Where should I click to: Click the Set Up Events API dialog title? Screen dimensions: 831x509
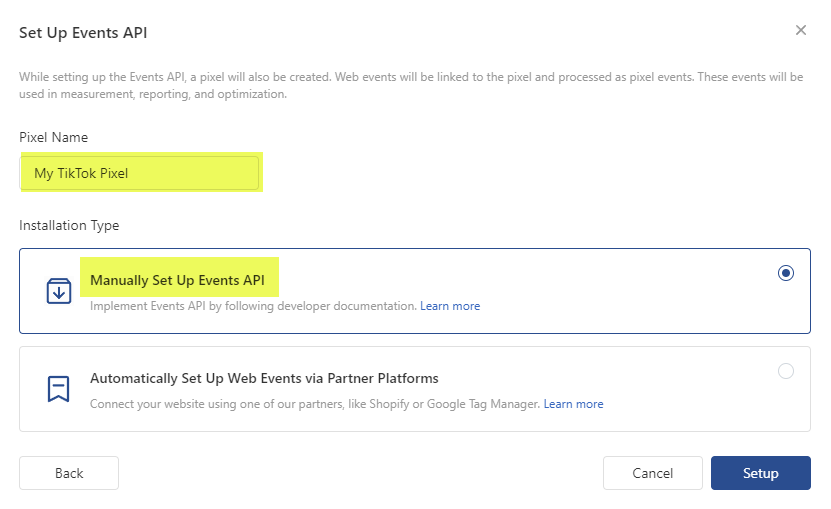click(83, 33)
